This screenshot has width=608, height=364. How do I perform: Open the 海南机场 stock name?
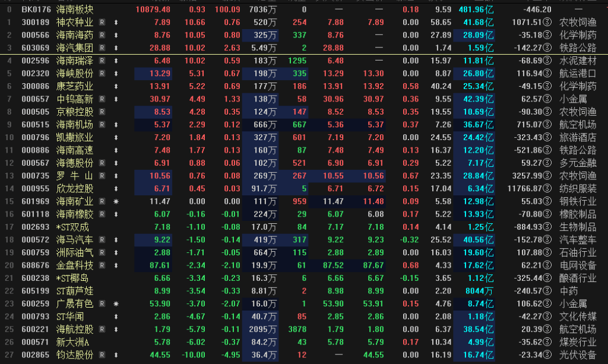click(x=74, y=125)
